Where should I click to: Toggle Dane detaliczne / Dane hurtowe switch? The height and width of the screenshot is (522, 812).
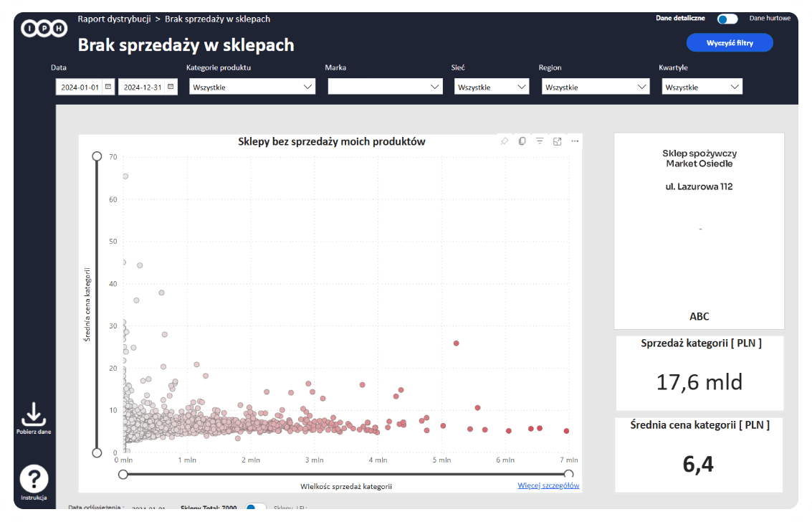[727, 19]
